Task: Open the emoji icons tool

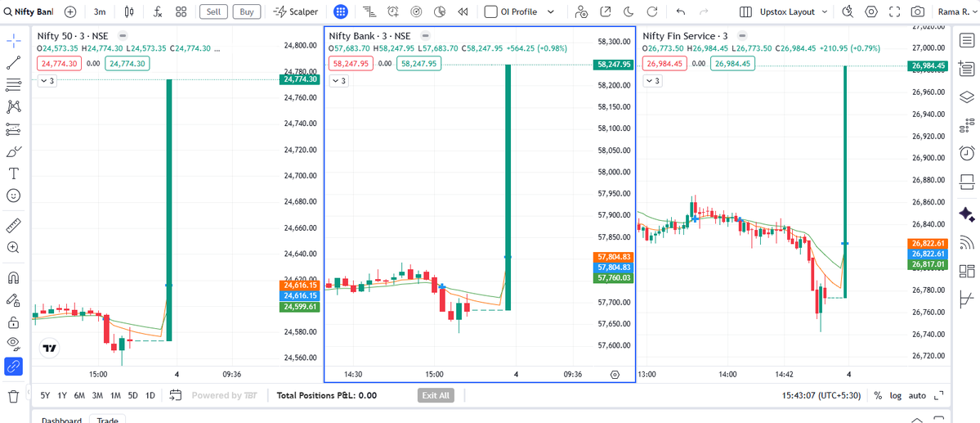Action: pos(14,196)
